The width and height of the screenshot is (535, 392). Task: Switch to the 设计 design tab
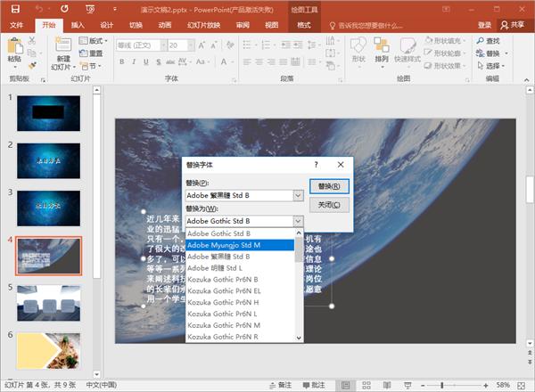tap(106, 25)
